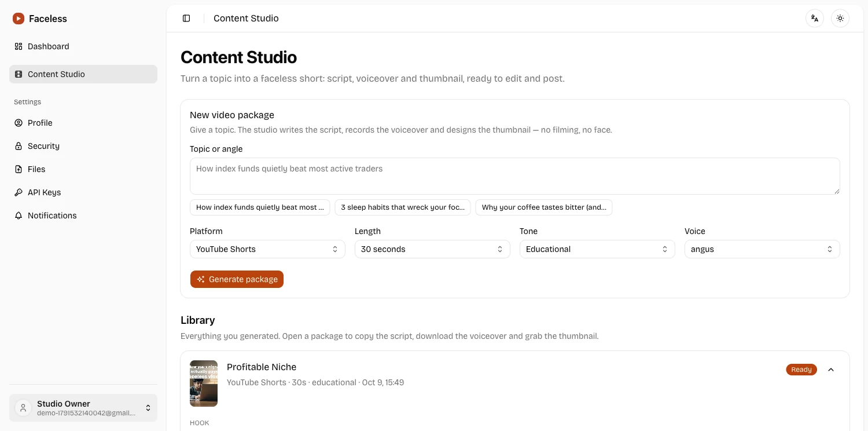Screen dimensions: 868x431
Task: Click the Dashboard grid icon
Action: [x=19, y=46]
